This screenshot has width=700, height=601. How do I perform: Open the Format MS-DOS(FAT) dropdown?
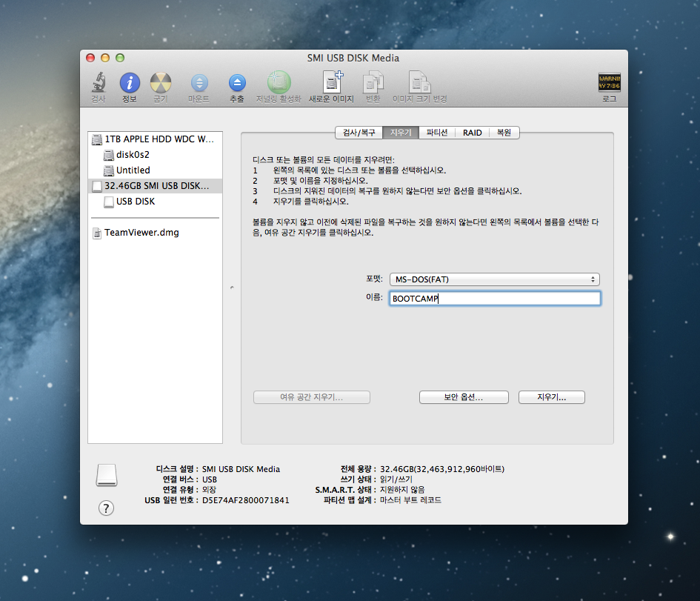point(495,279)
